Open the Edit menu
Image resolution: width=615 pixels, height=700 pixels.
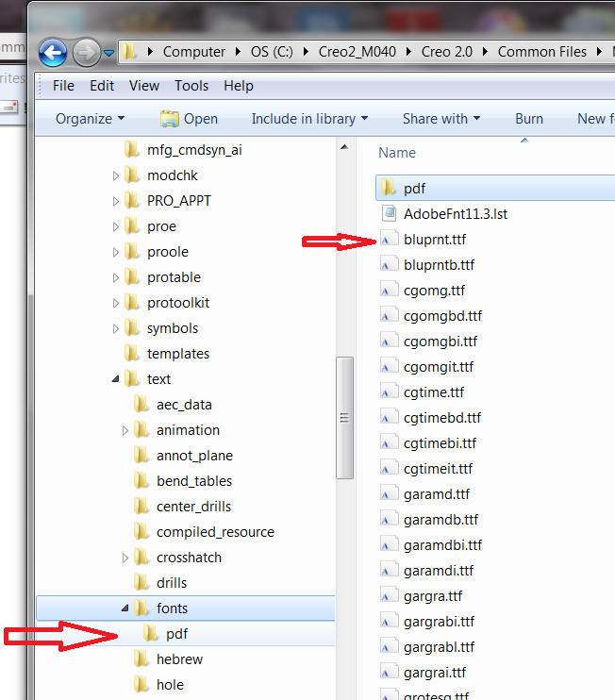click(x=102, y=86)
